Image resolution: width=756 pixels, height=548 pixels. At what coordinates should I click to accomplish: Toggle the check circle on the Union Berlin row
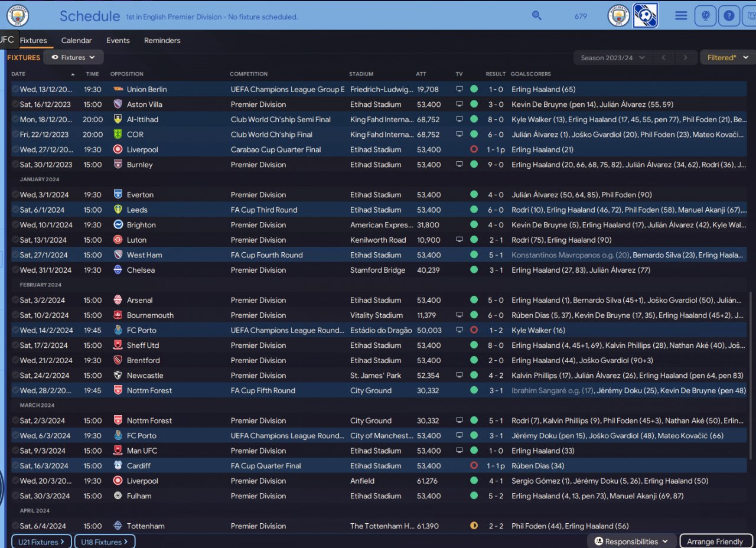pos(15,89)
